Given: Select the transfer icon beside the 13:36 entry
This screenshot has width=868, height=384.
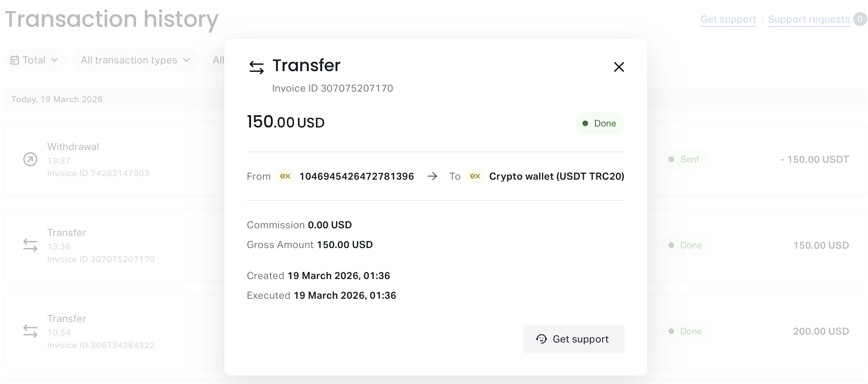Looking at the screenshot, I should coord(31,246).
